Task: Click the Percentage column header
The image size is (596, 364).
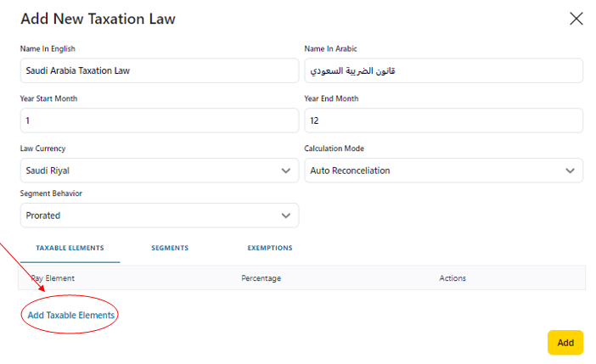Action: pyautogui.click(x=261, y=278)
